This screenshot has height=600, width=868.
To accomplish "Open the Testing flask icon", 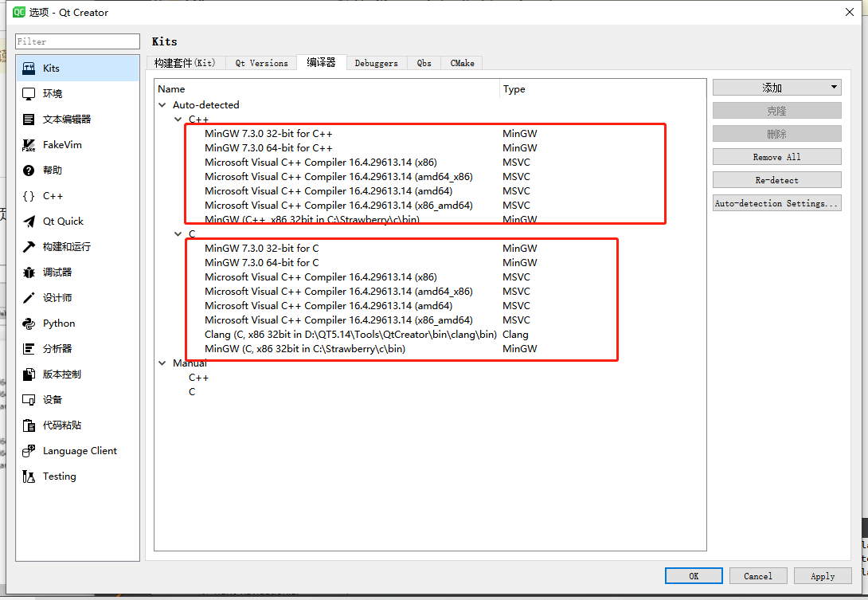I will [x=29, y=476].
